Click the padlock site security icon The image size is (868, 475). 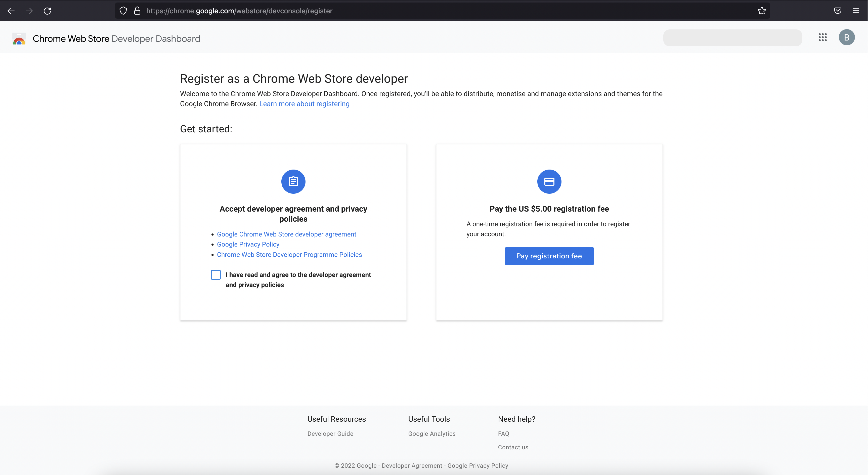137,11
